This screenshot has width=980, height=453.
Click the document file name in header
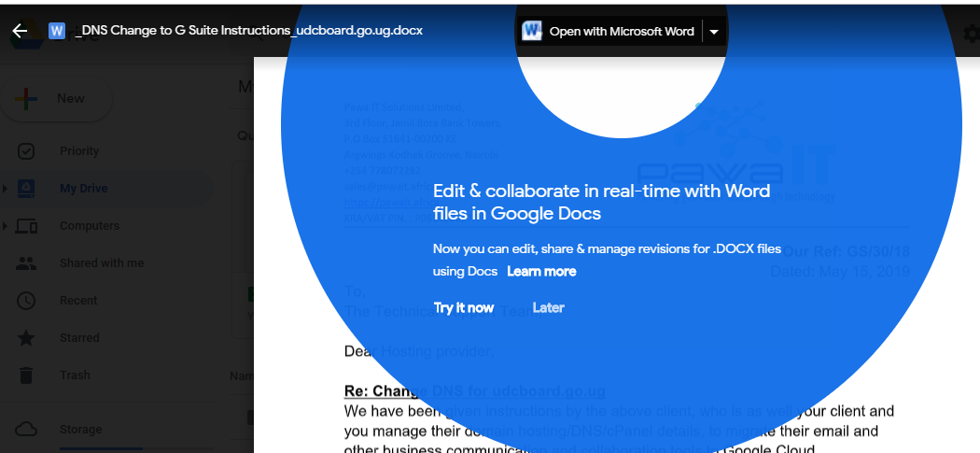click(x=249, y=30)
